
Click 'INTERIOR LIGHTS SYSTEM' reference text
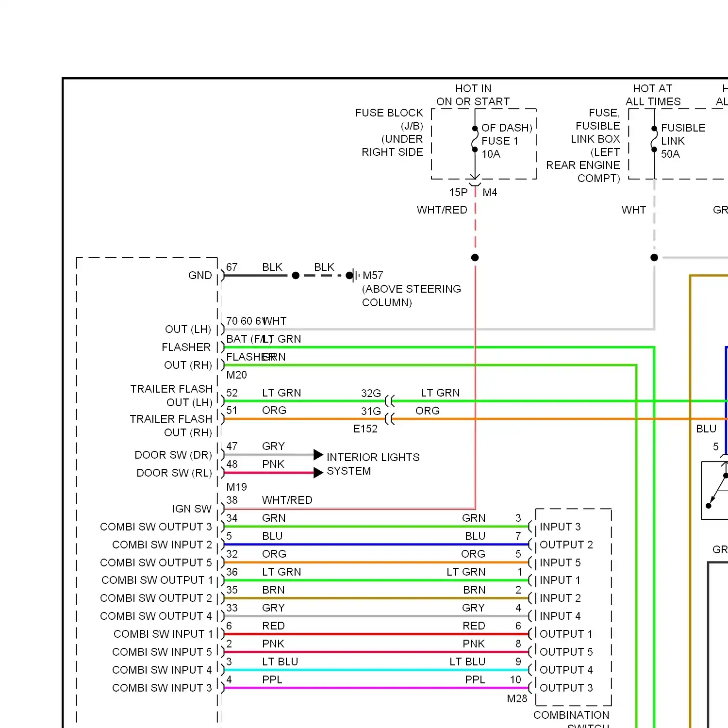pyautogui.click(x=373, y=464)
